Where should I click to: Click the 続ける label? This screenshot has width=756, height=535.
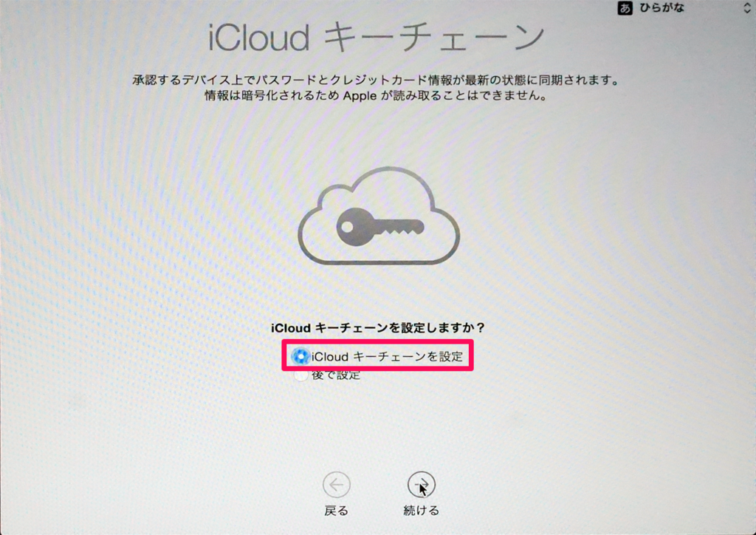[x=421, y=511]
